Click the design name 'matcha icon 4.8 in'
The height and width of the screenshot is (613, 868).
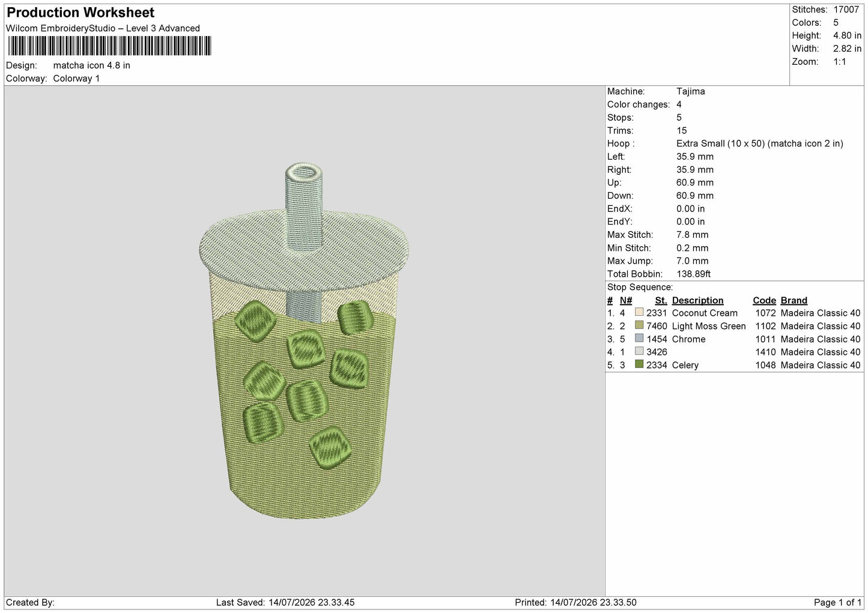[x=91, y=65]
